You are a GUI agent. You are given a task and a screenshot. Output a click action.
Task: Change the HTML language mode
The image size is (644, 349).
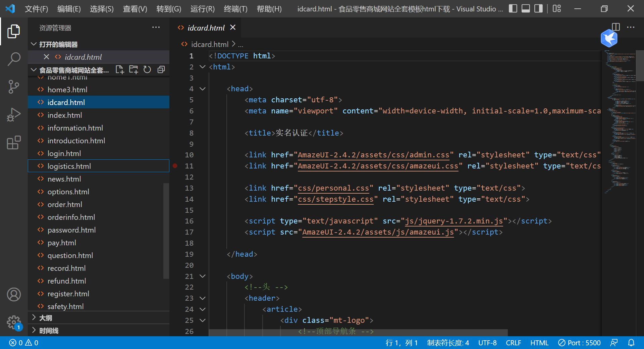(539, 343)
